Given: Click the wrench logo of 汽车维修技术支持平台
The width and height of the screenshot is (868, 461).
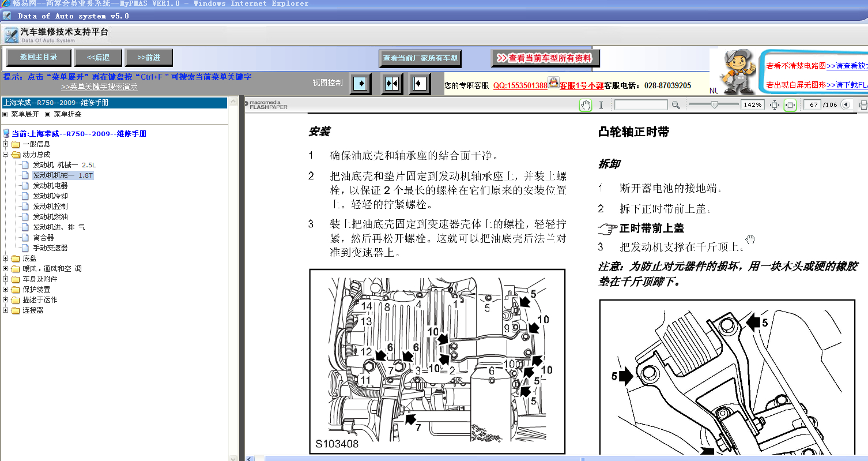Looking at the screenshot, I should (x=11, y=35).
